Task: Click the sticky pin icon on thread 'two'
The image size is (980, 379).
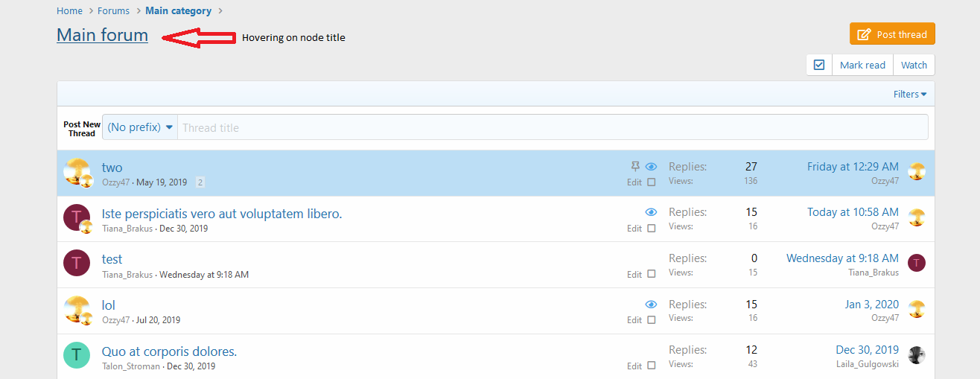Action: (x=635, y=166)
